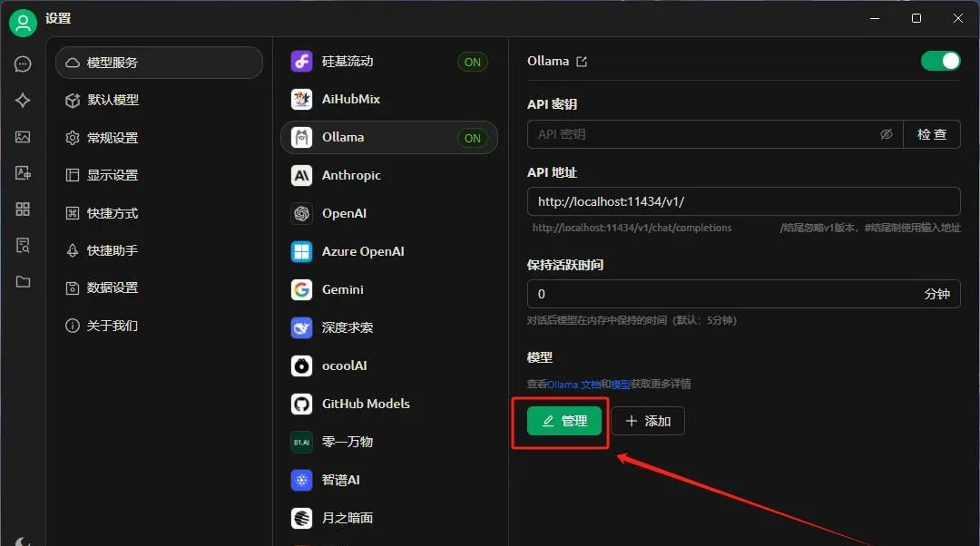Open the 模型 link in description

coord(621,385)
